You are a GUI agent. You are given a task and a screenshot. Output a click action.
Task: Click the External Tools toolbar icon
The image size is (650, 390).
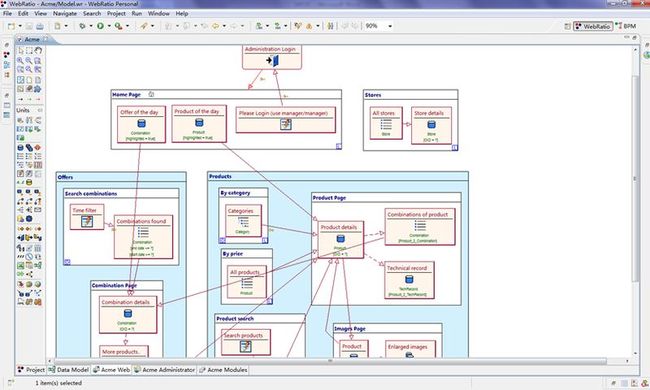[119, 26]
